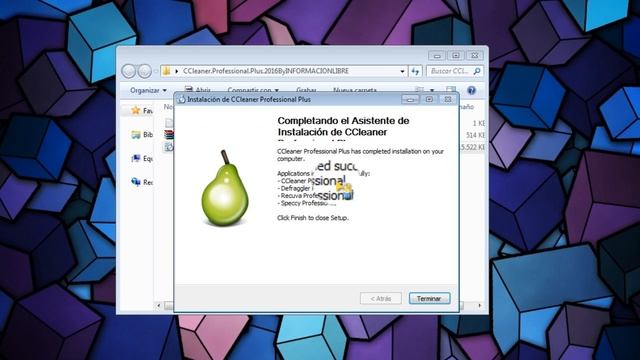Minimize the Explorer window
640x360 pixels.
437,56
